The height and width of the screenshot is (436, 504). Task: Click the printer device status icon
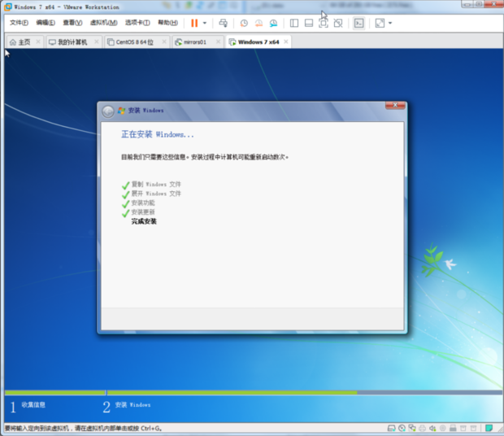423,428
